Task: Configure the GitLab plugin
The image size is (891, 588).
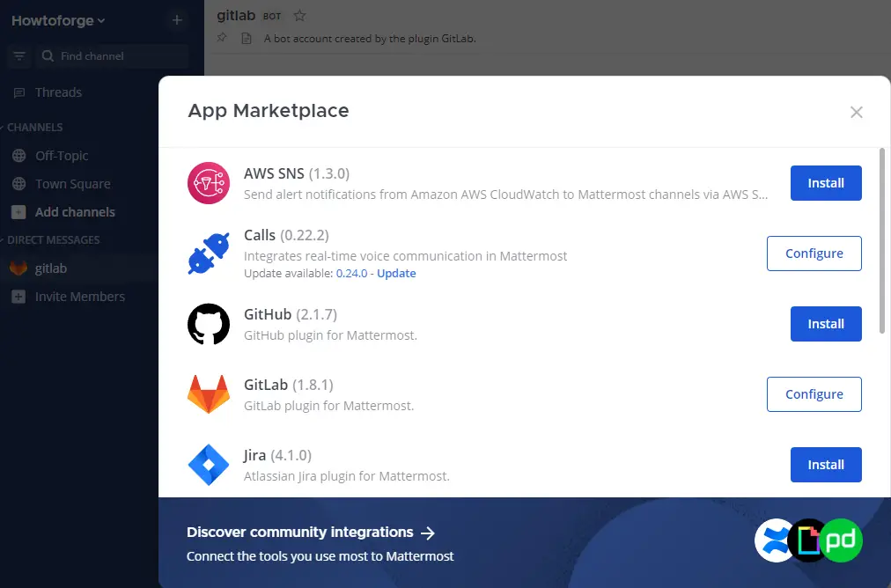Action: click(x=814, y=394)
